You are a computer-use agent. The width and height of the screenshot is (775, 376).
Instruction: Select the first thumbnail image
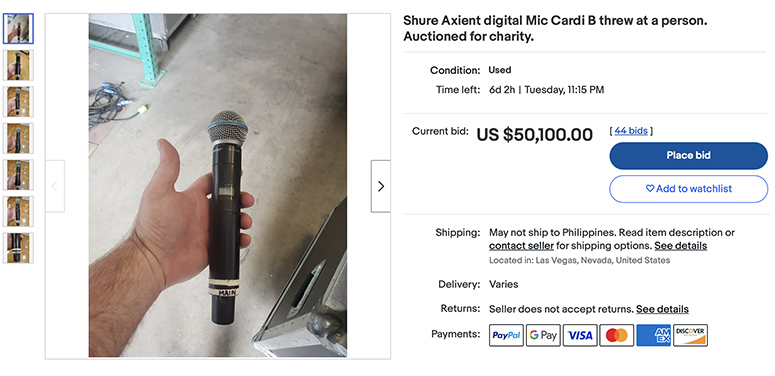[18, 29]
